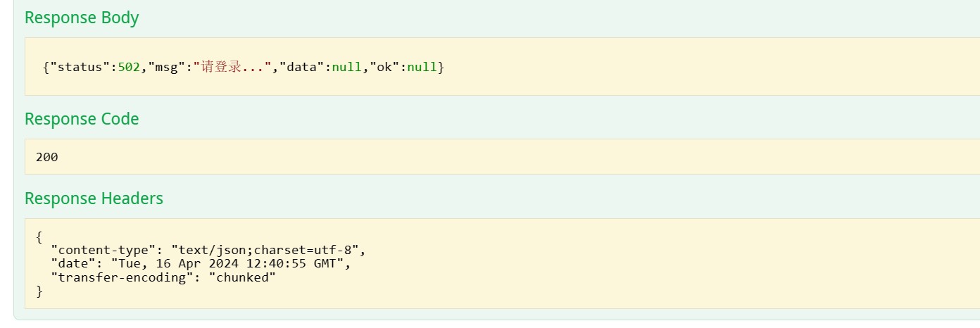The height and width of the screenshot is (328, 980).
Task: Select the 200 response code value
Action: pos(46,158)
